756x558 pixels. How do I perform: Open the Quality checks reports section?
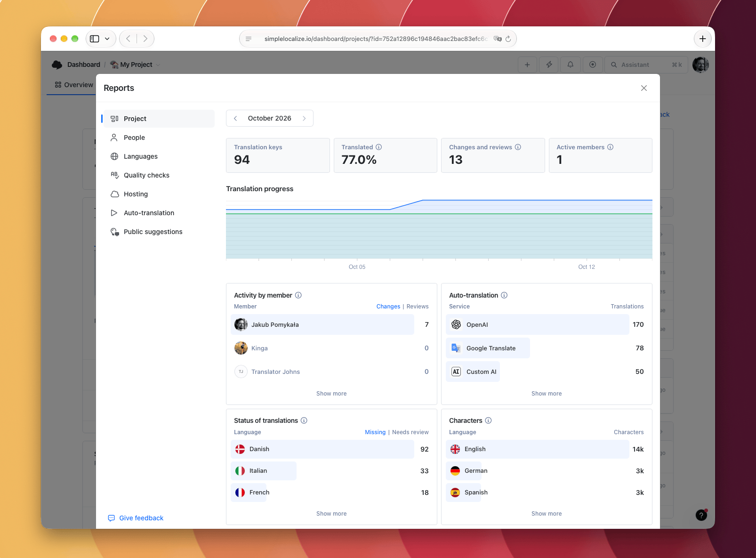(159, 175)
